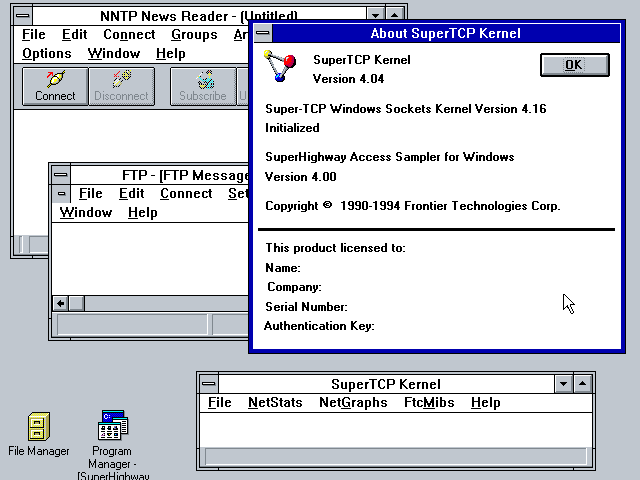Click the SuperTCP Kernel logo in About dialog
Screen dimensions: 640x480
(x=280, y=66)
